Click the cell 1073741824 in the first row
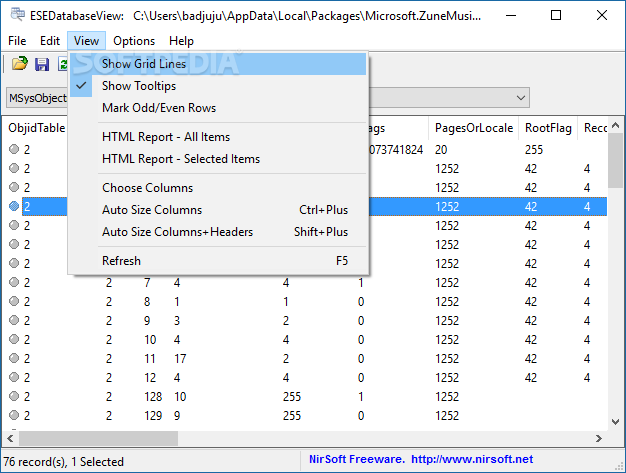 [395, 150]
